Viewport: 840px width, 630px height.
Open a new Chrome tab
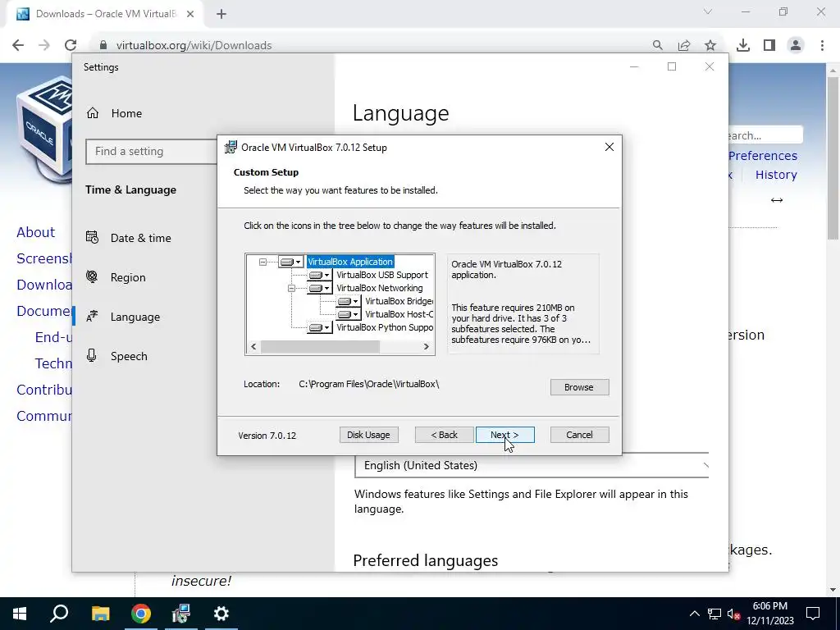pyautogui.click(x=221, y=14)
